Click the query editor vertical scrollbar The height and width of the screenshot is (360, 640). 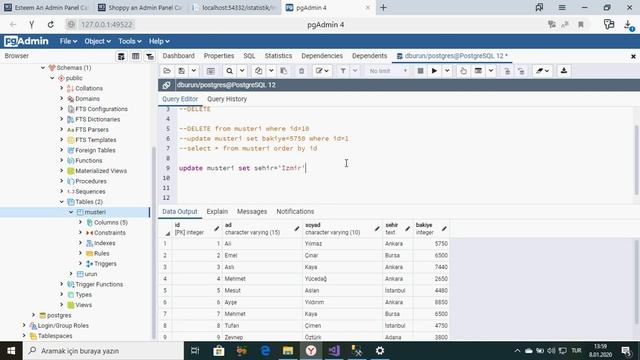pos(637,160)
